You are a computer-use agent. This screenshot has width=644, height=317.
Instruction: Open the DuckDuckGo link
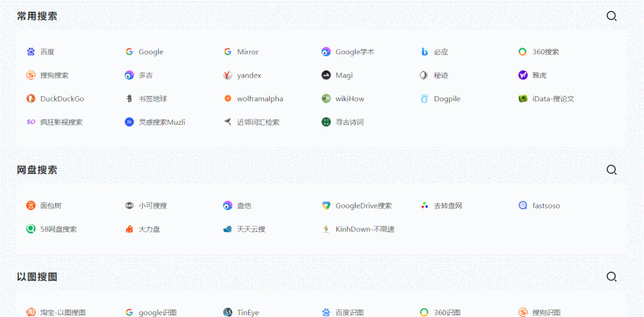point(62,99)
